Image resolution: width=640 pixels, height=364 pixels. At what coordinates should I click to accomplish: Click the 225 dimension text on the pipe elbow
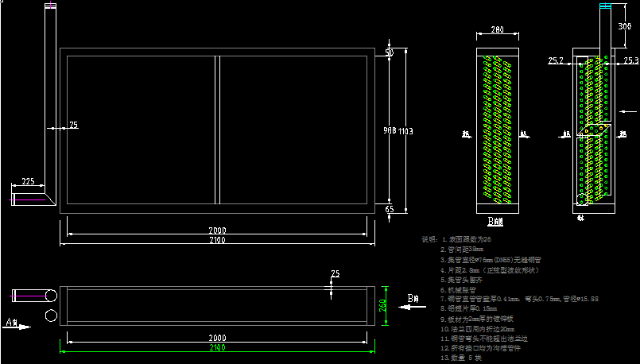(x=27, y=181)
